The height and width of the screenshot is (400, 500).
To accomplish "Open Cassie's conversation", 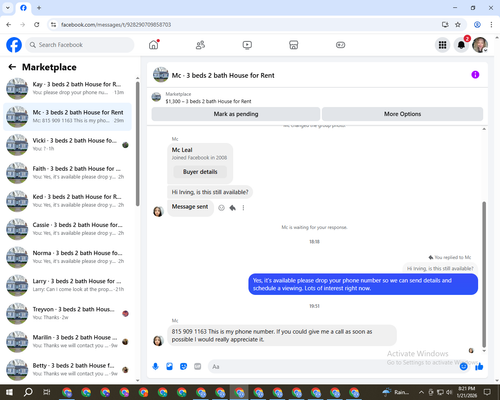I will (67, 229).
